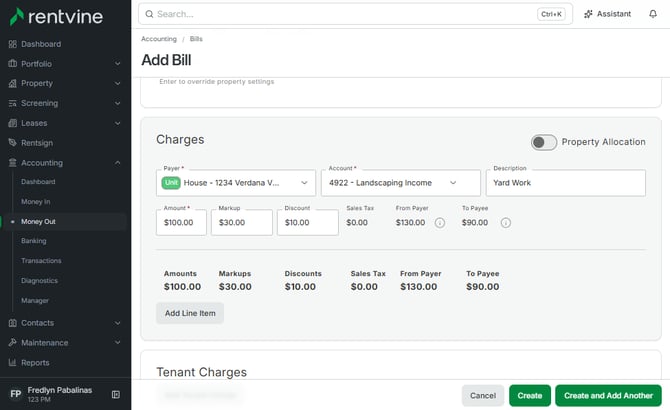
Task: Click the Accounting breadcrumb link
Action: 159,39
